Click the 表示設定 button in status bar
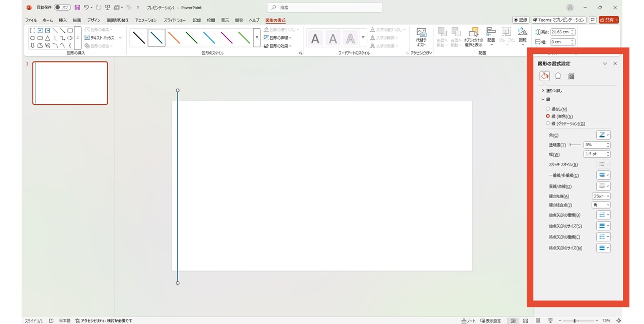Screen dimensions: 644x324 click(490, 320)
